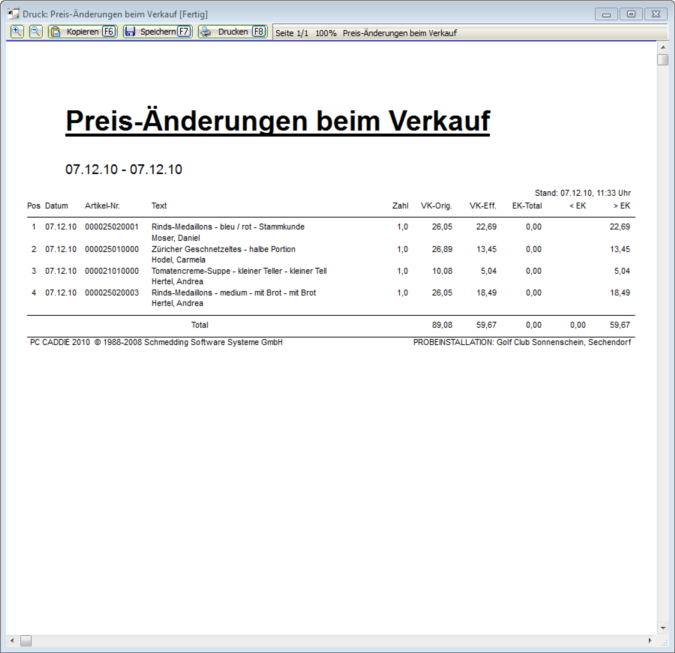Click the 'EK-Total' column header
The height and width of the screenshot is (653, 675).
click(x=527, y=206)
